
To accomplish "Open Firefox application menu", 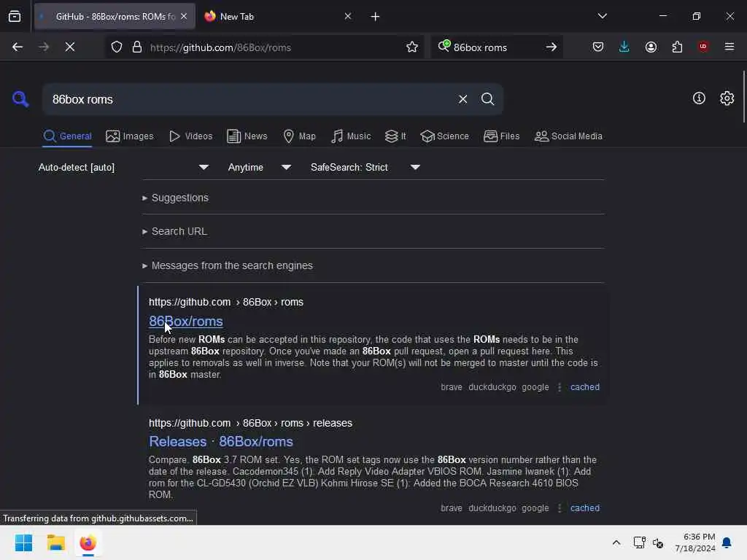I will point(729,47).
